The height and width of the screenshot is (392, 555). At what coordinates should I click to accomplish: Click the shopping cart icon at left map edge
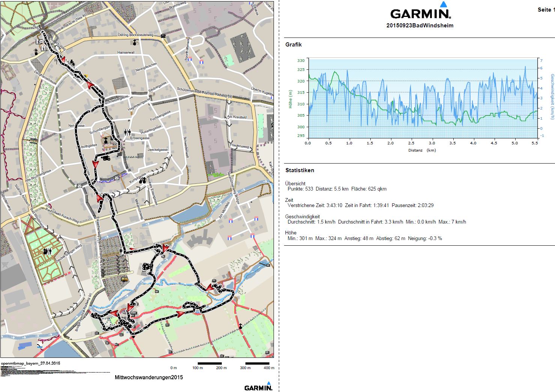[x=5, y=264]
